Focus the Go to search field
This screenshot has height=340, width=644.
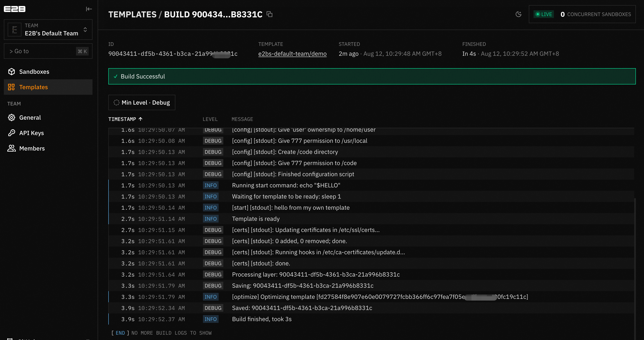click(48, 51)
